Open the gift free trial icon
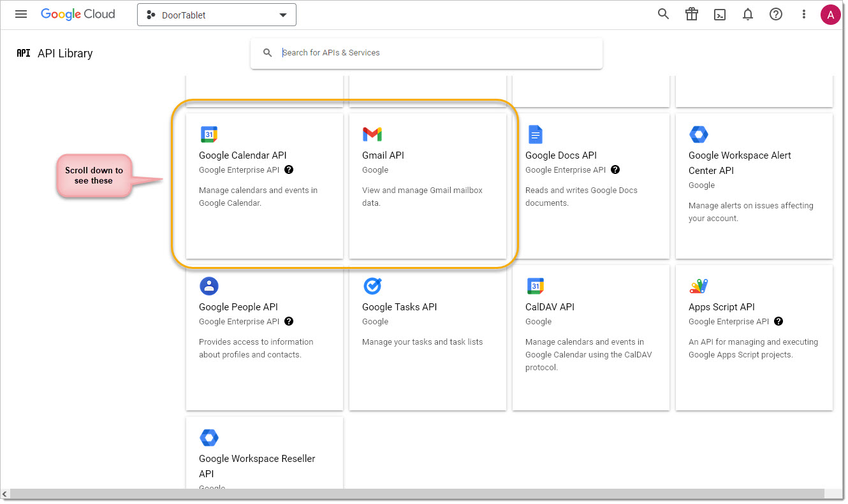This screenshot has height=504, width=848. click(x=692, y=15)
